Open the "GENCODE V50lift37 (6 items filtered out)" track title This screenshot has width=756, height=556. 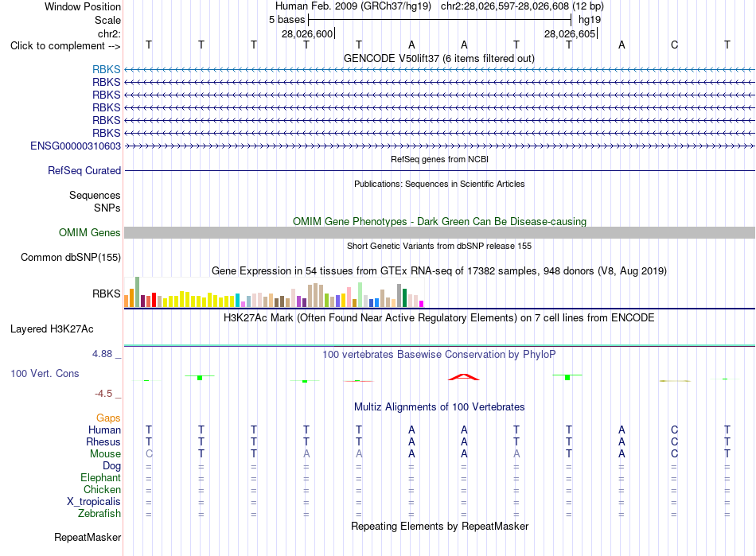pyautogui.click(x=438, y=58)
